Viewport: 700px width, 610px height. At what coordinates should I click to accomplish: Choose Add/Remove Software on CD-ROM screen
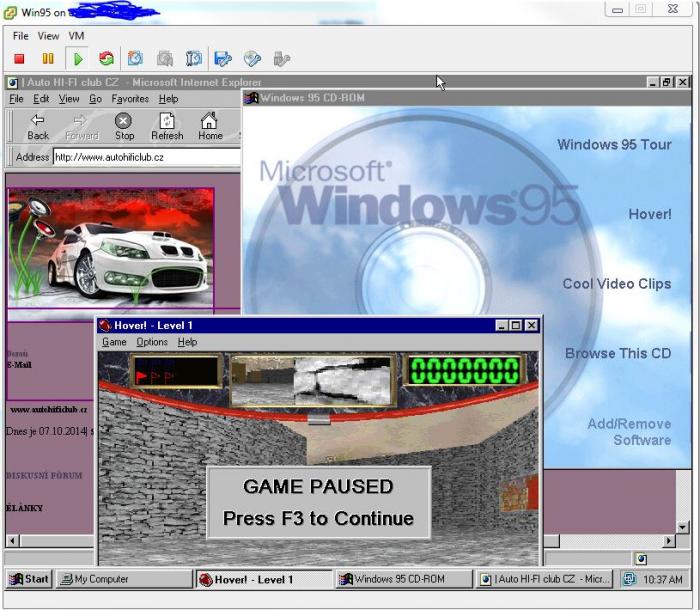point(628,432)
